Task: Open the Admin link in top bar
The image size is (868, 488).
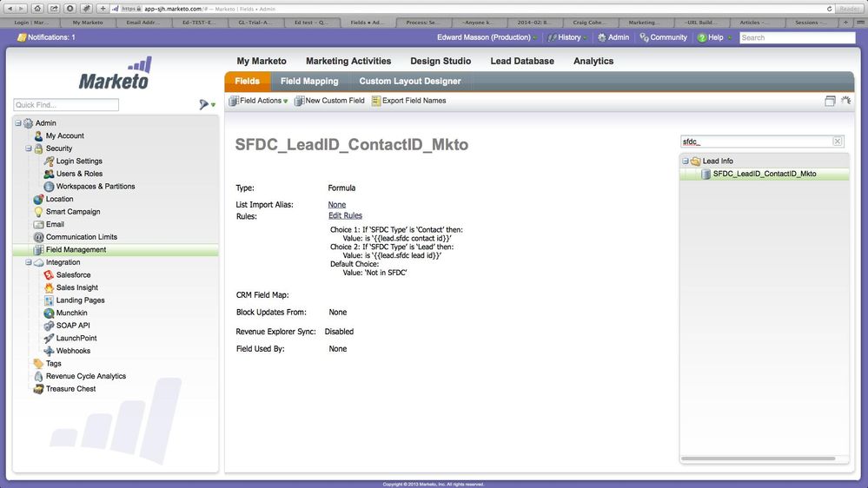Action: point(613,37)
